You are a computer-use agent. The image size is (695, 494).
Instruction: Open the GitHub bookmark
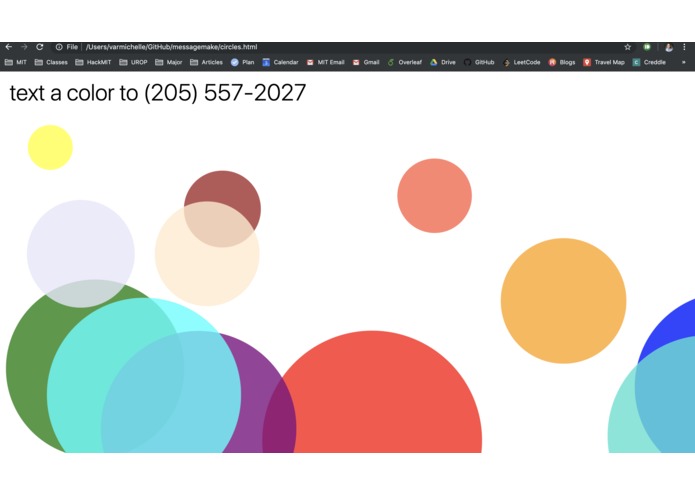coord(479,62)
